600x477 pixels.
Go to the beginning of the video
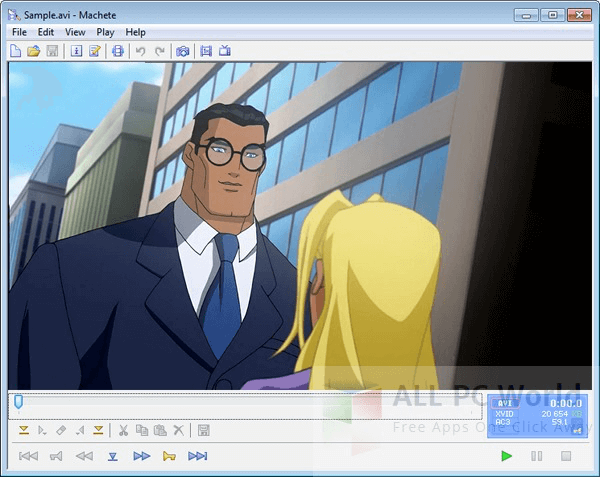point(28,456)
